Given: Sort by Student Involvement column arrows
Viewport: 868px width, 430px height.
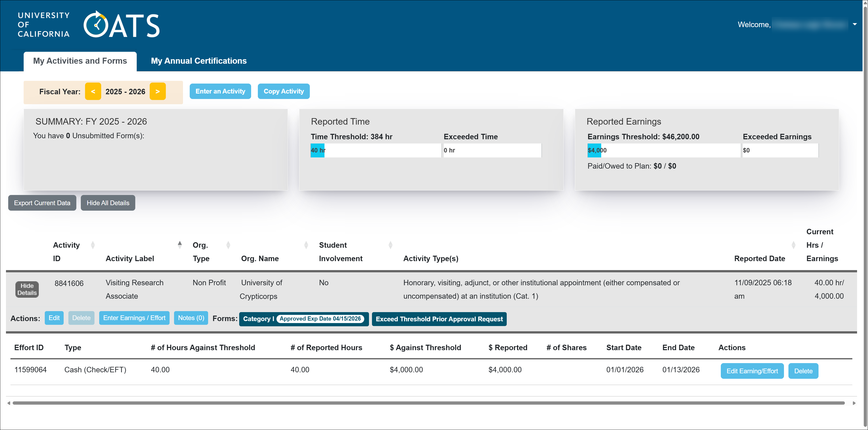Looking at the screenshot, I should click(390, 245).
